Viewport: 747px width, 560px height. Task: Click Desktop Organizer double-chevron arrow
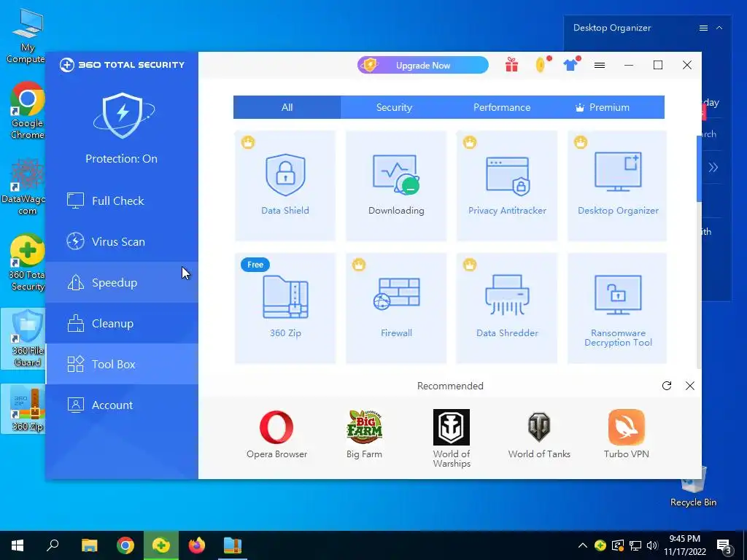tap(713, 167)
